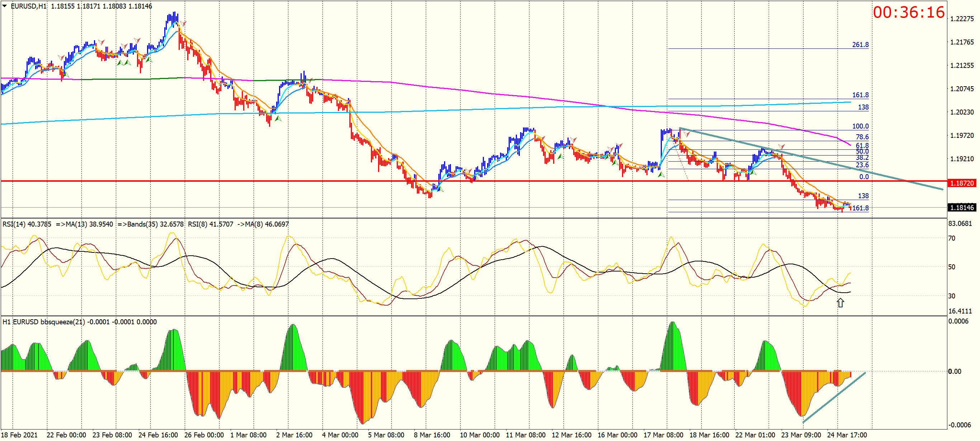Select the 261.8 Fibonacci level label
Image resolution: width=980 pixels, height=441 pixels.
[x=860, y=45]
